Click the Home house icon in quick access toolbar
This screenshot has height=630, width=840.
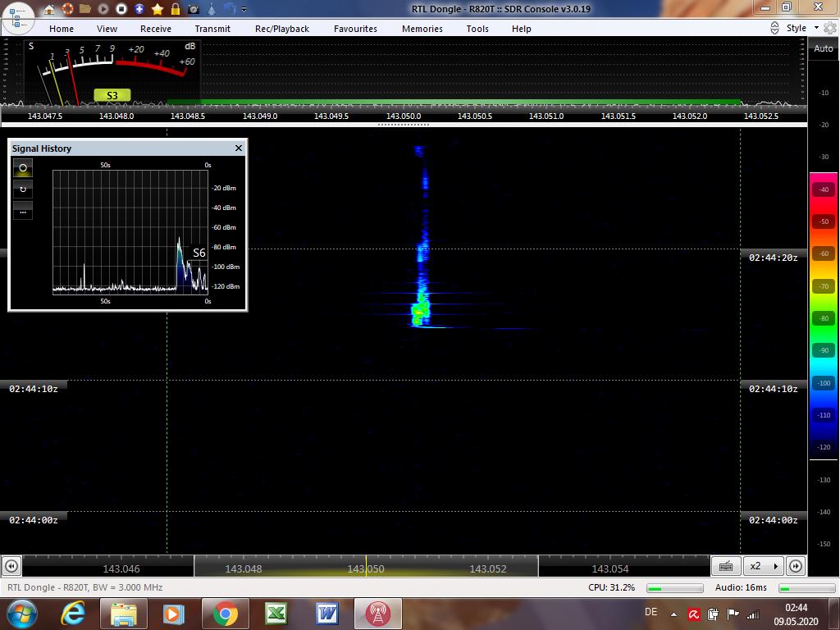coord(48,9)
